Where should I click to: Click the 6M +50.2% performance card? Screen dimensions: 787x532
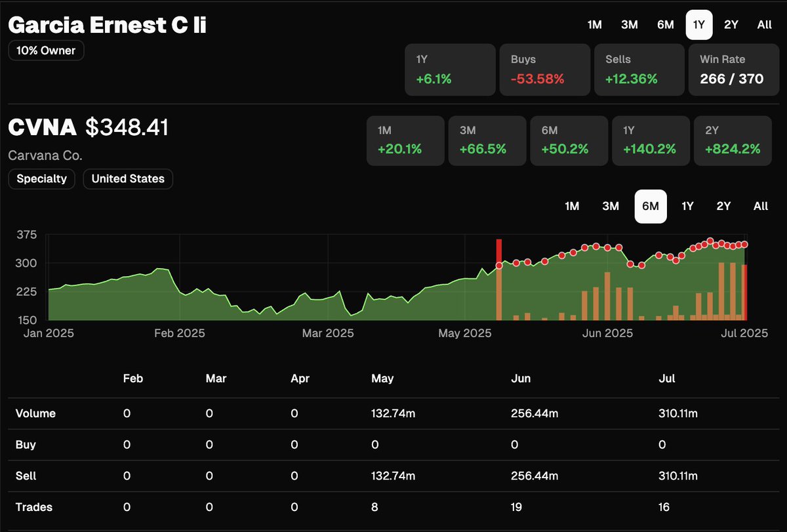(x=569, y=140)
